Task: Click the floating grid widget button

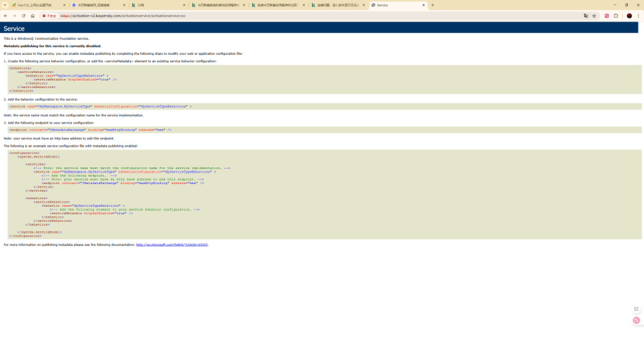Action: 636,309
